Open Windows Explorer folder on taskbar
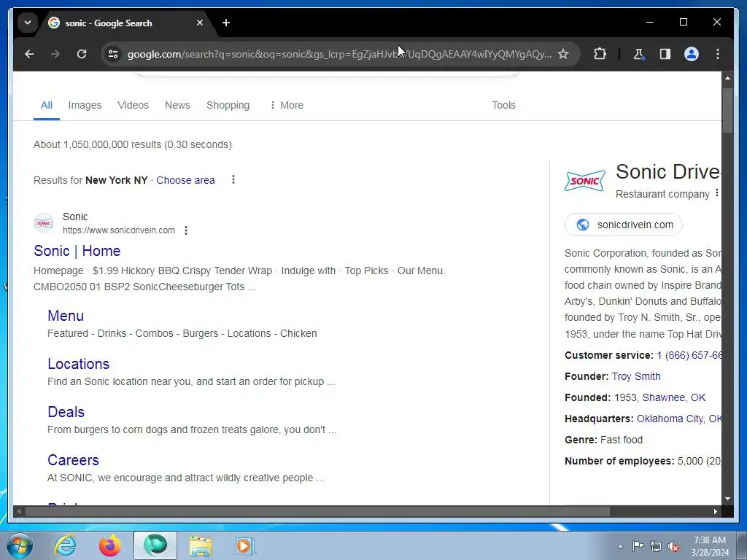Screen dimensions: 747x560 201,545
